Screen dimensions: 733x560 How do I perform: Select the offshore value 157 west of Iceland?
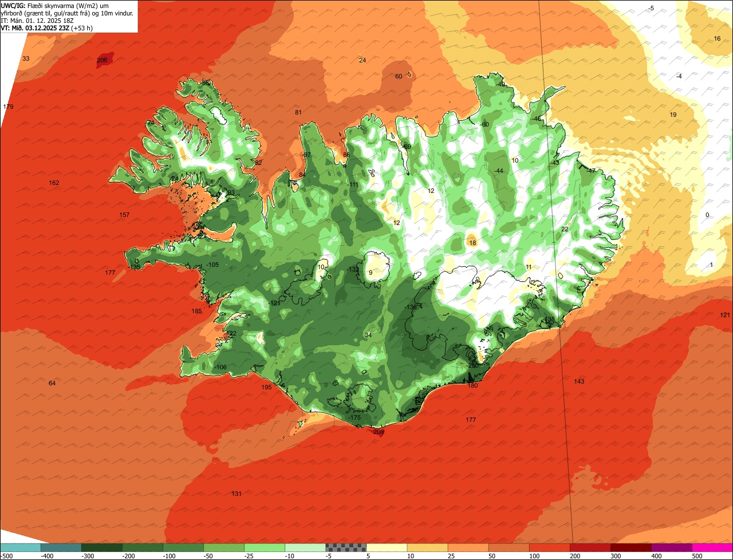click(124, 215)
